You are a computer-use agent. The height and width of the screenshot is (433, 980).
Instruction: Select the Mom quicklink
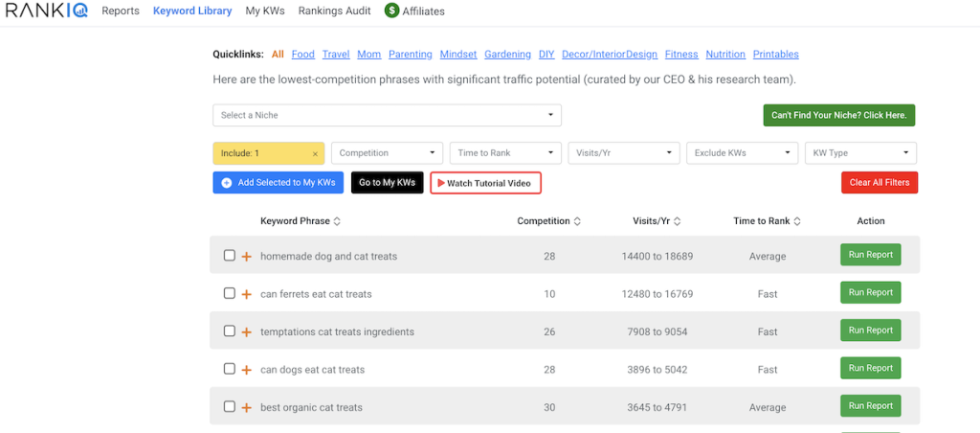(x=369, y=55)
